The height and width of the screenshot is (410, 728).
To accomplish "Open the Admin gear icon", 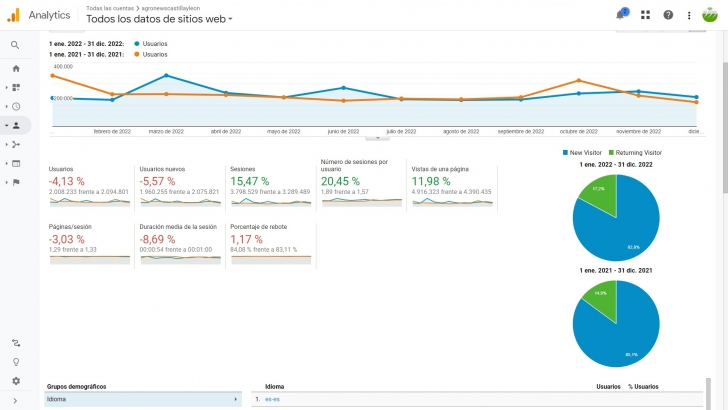I will pos(16,381).
